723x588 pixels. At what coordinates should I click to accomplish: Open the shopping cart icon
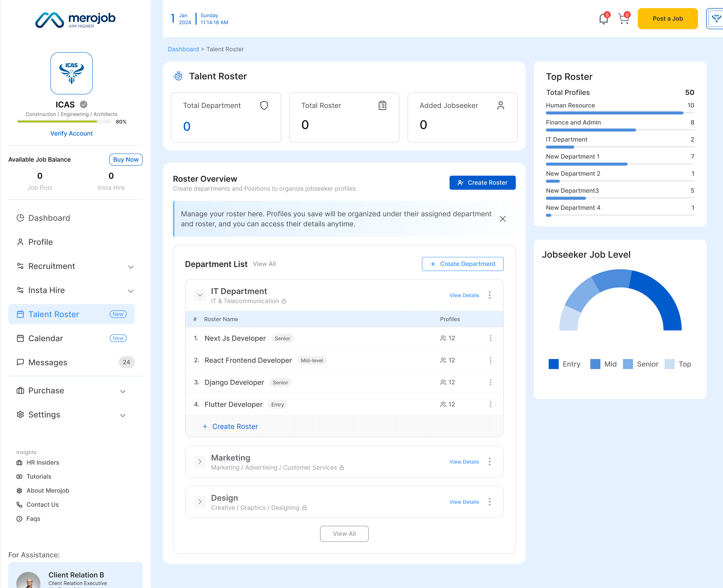tap(624, 19)
